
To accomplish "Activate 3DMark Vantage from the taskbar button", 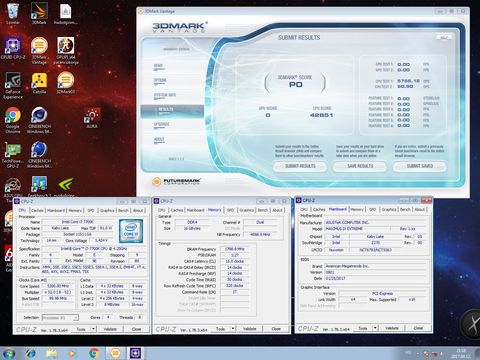I will (115, 353).
